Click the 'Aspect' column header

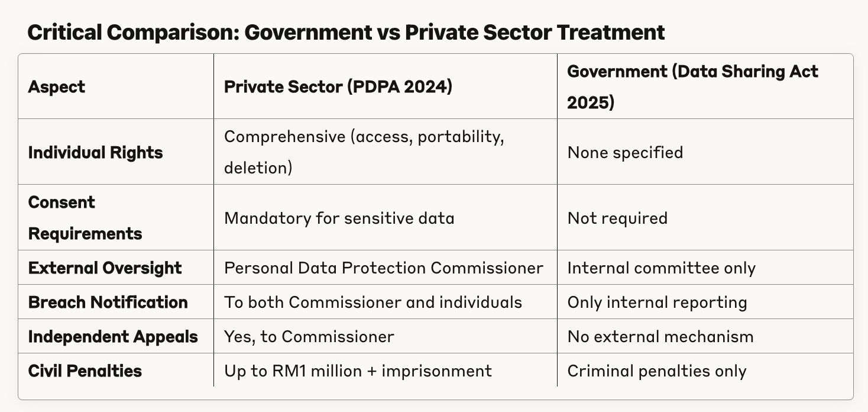point(57,87)
